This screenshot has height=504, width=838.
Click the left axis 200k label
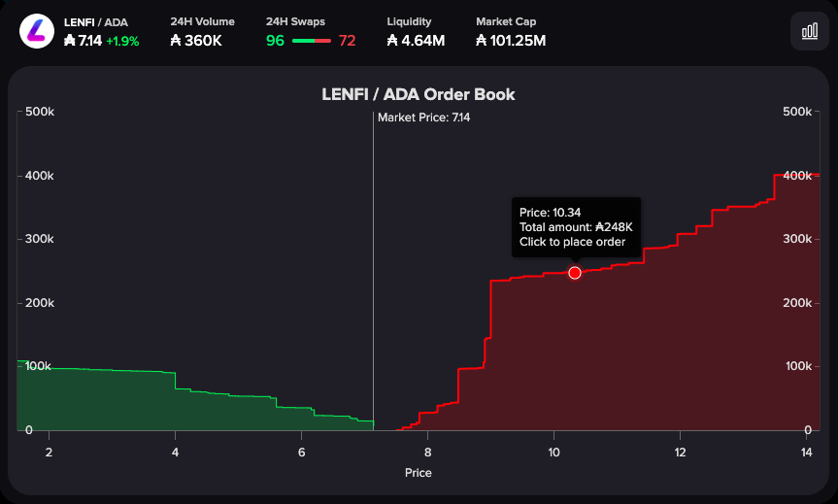(x=40, y=303)
